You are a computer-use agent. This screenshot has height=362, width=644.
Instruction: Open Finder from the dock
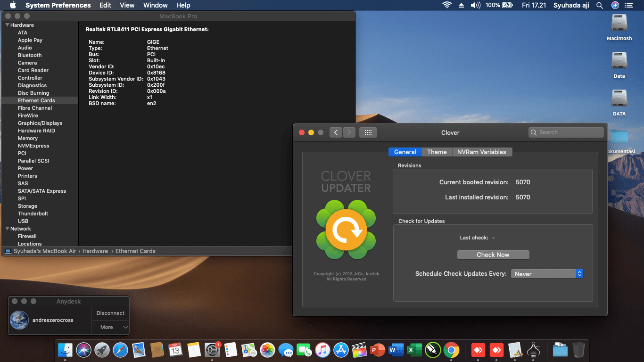click(x=65, y=350)
